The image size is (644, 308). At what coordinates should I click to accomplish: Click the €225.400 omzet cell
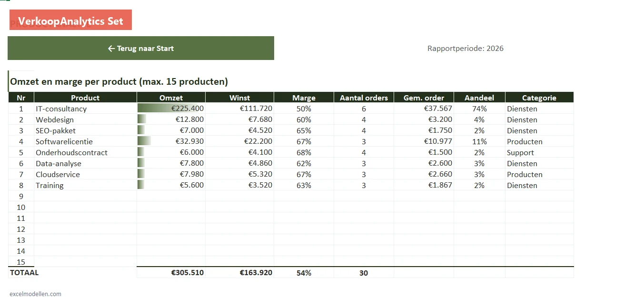(171, 109)
